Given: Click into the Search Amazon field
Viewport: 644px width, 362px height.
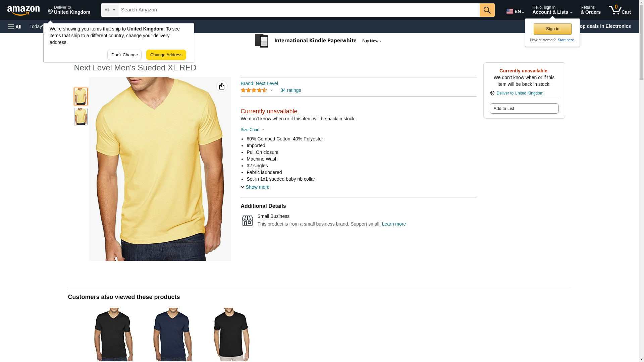Looking at the screenshot, I should pos(299,10).
